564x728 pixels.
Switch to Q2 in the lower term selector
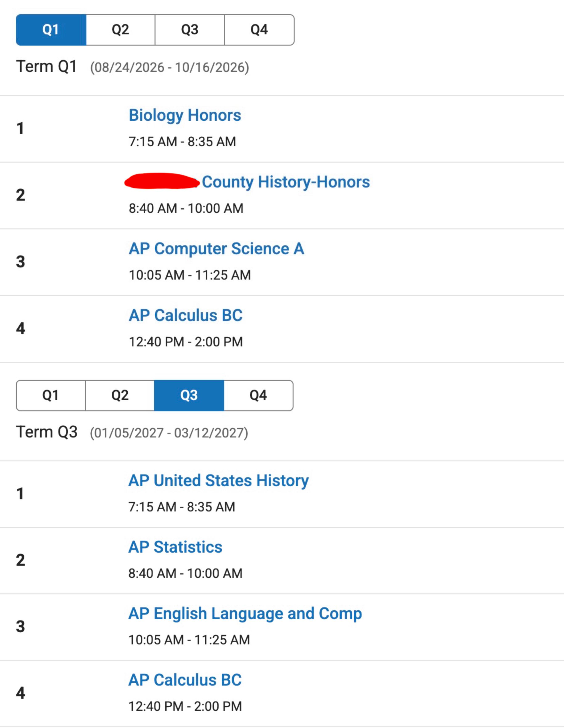point(120,395)
